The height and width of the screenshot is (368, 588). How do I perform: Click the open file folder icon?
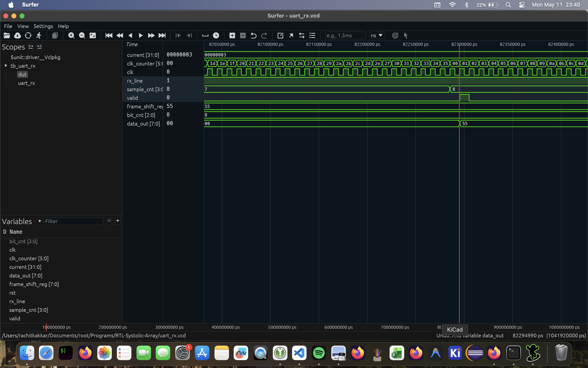pos(7,36)
